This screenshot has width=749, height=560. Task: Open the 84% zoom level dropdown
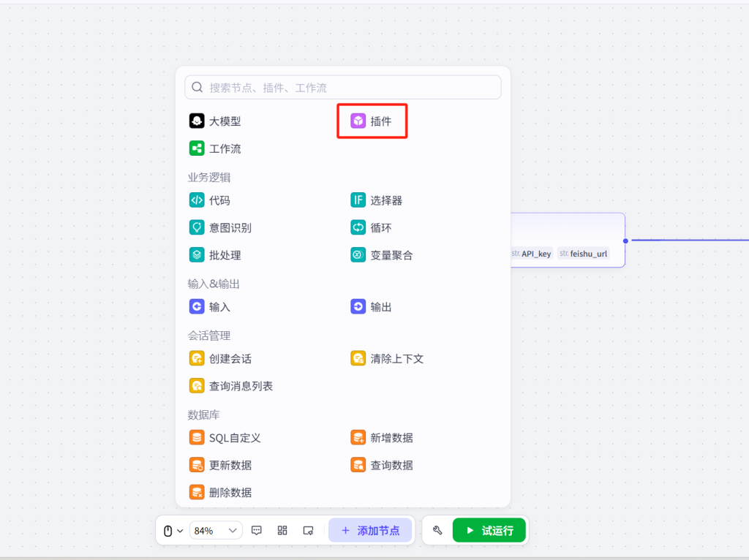[215, 531]
